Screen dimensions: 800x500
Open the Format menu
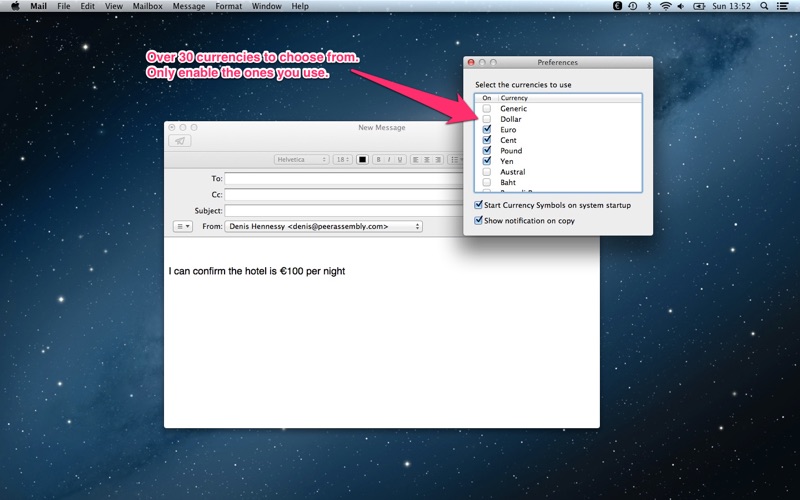[228, 6]
